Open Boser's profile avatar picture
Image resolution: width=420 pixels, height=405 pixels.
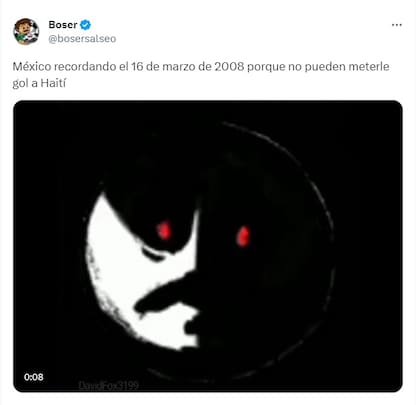click(x=26, y=31)
